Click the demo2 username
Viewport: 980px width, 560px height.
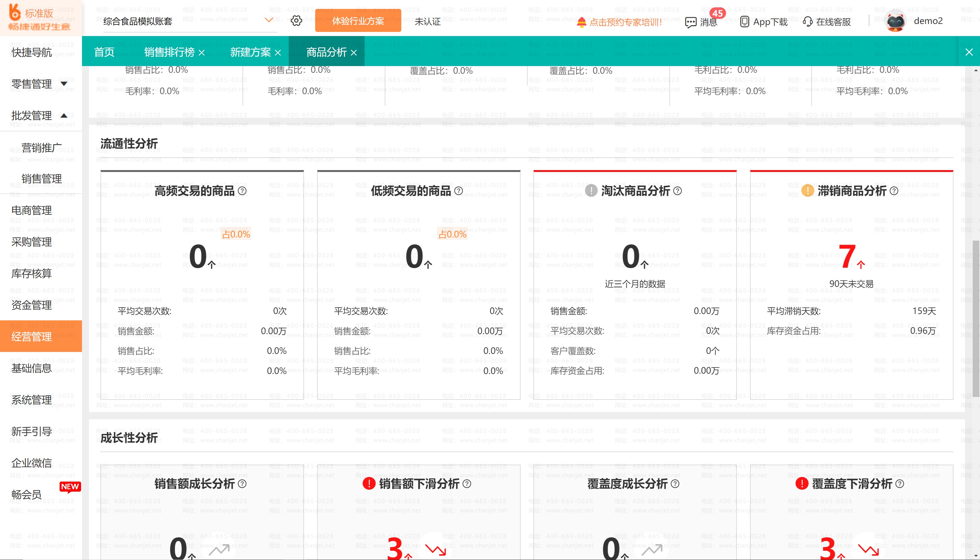928,21
